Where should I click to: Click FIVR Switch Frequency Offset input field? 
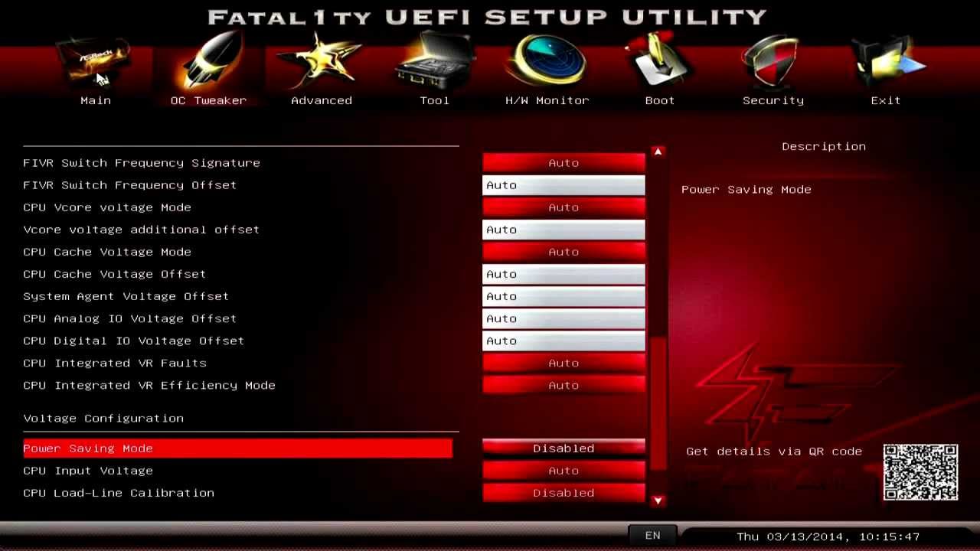pos(563,185)
